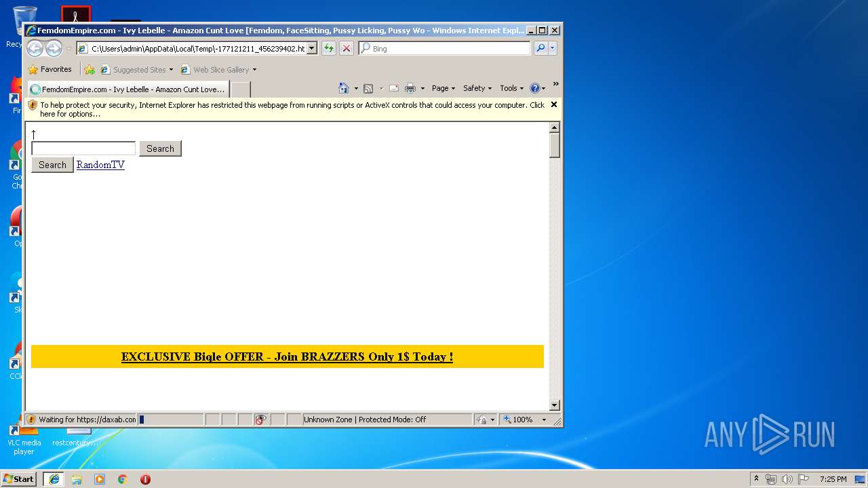
Task: Add page to Favorites bar icon
Action: click(89, 69)
